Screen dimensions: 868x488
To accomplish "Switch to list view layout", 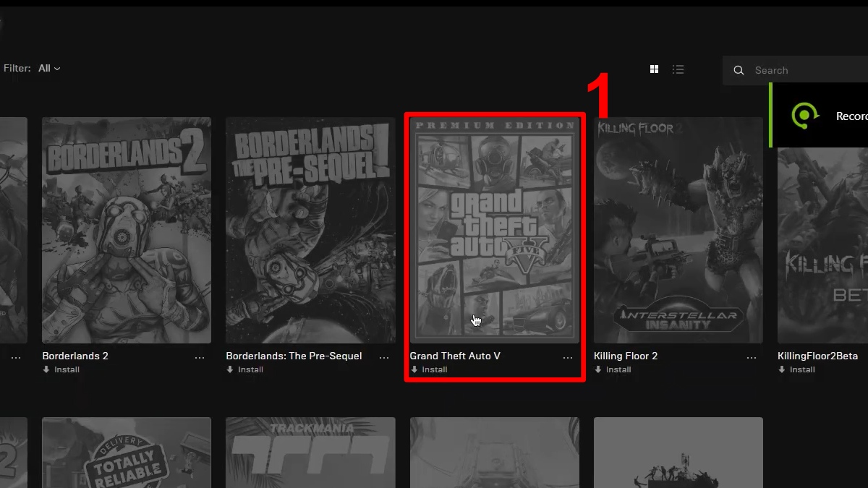I will tap(678, 69).
